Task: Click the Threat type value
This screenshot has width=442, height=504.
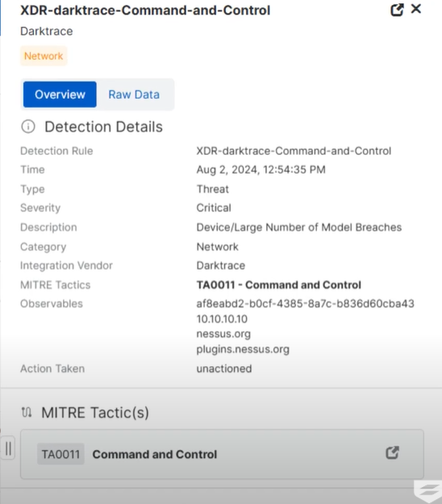Action: click(x=212, y=189)
